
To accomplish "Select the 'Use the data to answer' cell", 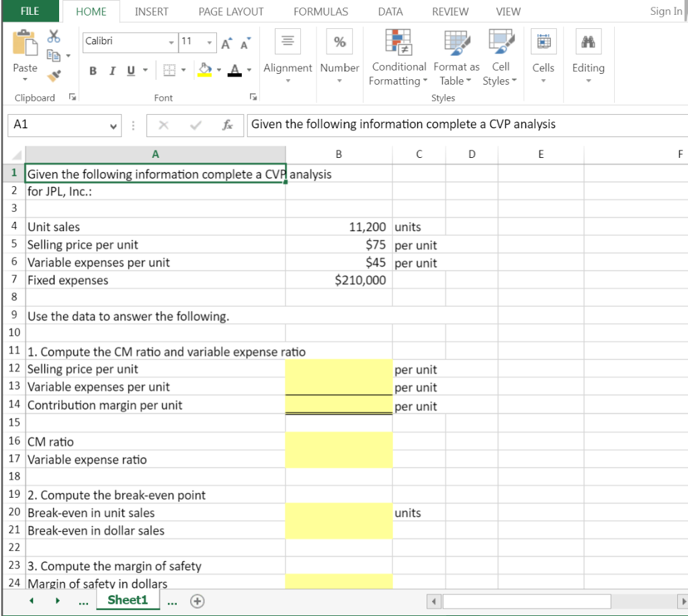I will coord(155,316).
